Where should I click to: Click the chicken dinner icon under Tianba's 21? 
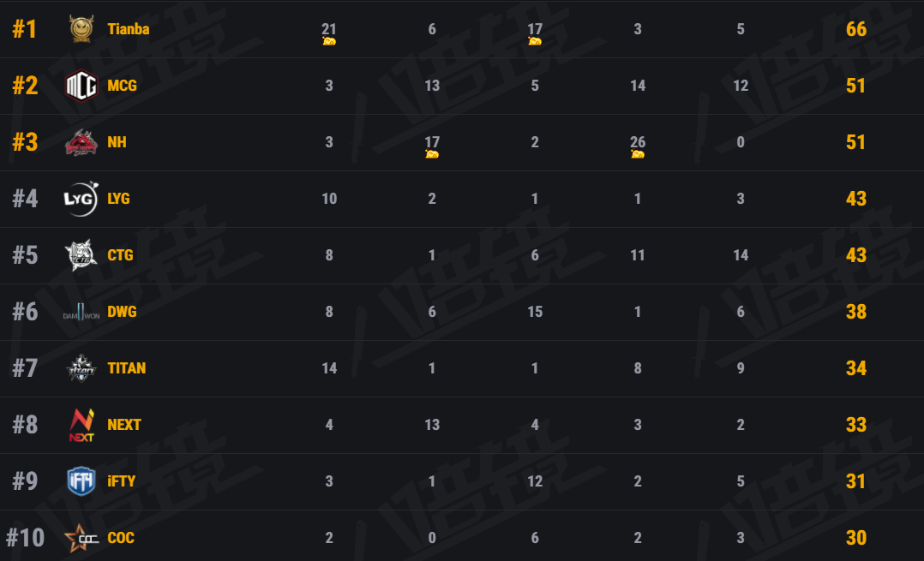tap(329, 41)
